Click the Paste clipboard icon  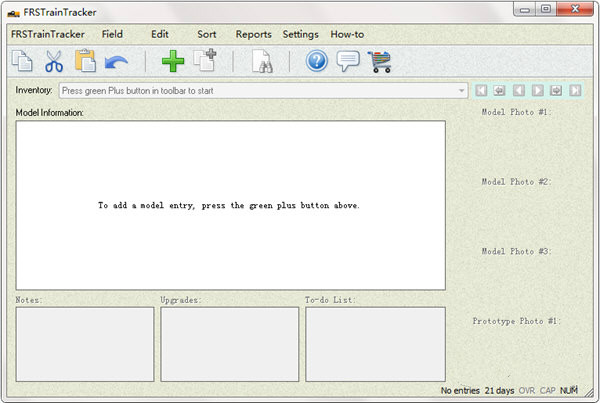(x=85, y=60)
